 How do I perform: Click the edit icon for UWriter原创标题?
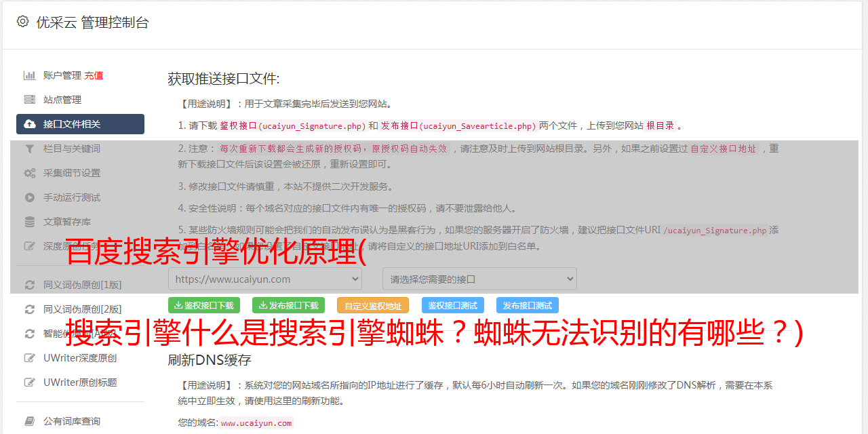(x=30, y=382)
